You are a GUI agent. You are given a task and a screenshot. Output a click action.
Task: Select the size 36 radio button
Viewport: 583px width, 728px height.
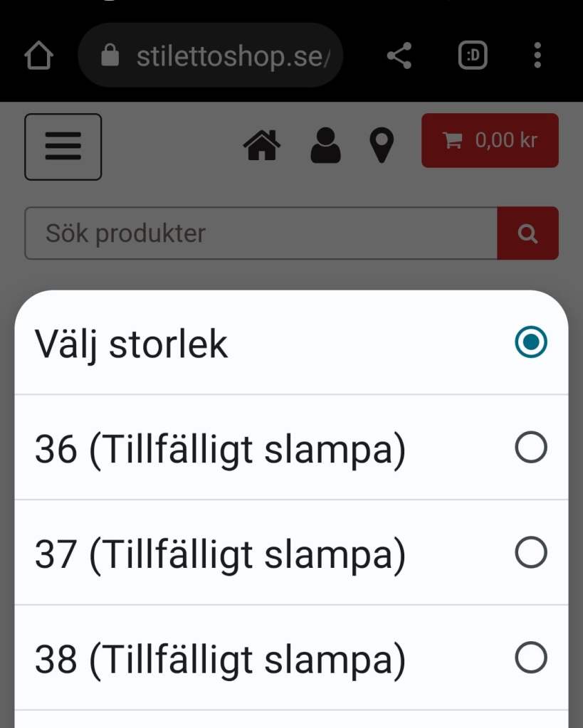click(x=531, y=448)
